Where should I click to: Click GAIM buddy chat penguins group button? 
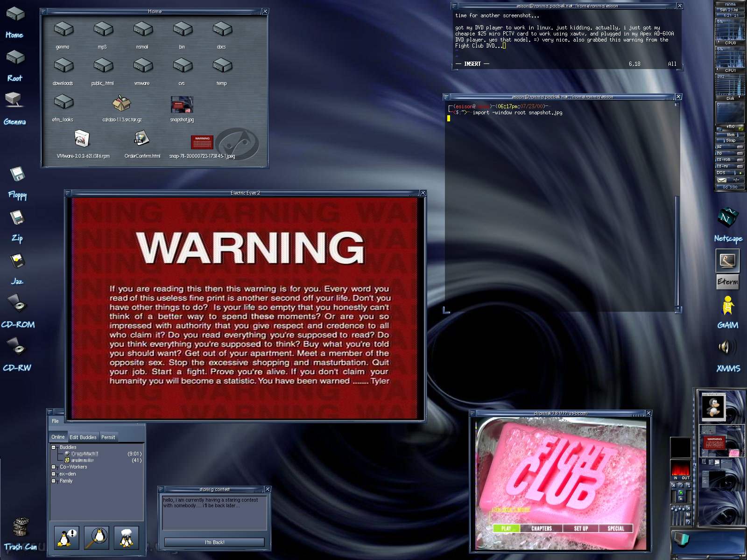coord(127,538)
